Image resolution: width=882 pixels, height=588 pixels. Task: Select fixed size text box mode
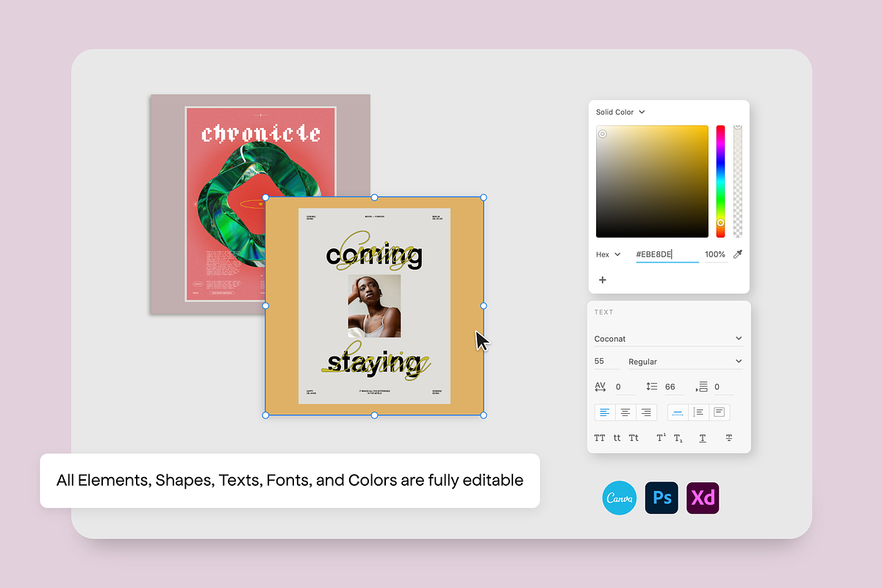point(720,412)
